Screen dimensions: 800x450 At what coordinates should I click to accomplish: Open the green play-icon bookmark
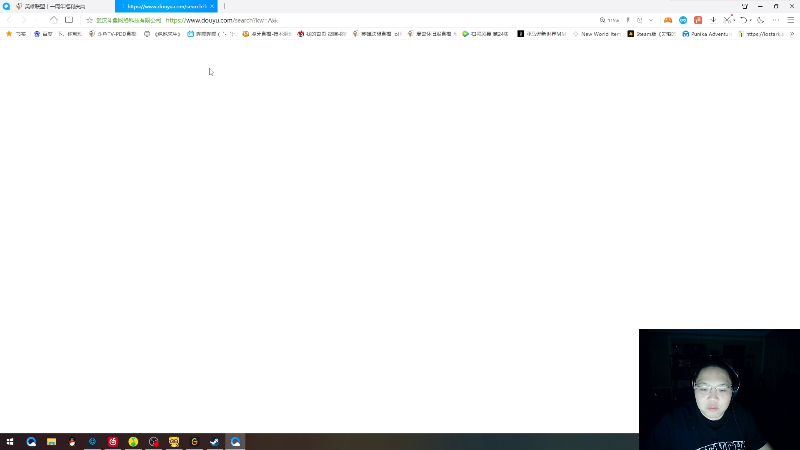(x=486, y=34)
